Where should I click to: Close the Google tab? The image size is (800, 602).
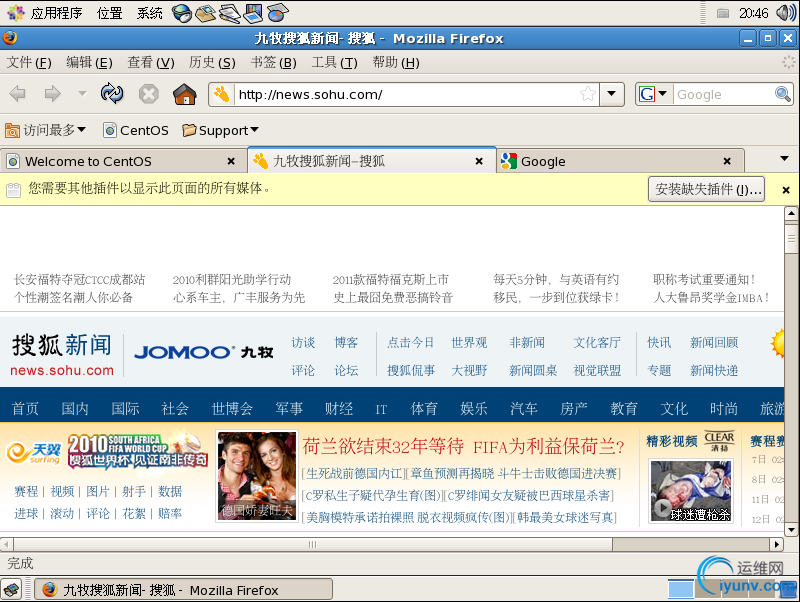[x=727, y=161]
